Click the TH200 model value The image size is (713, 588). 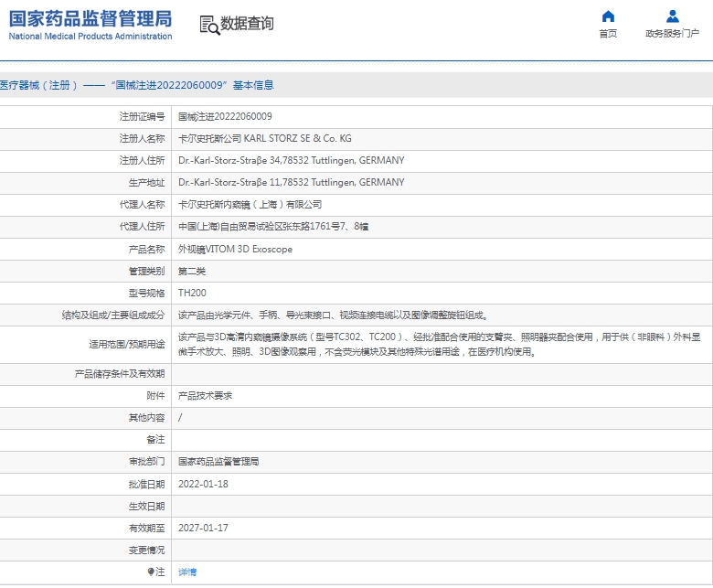[x=192, y=293]
